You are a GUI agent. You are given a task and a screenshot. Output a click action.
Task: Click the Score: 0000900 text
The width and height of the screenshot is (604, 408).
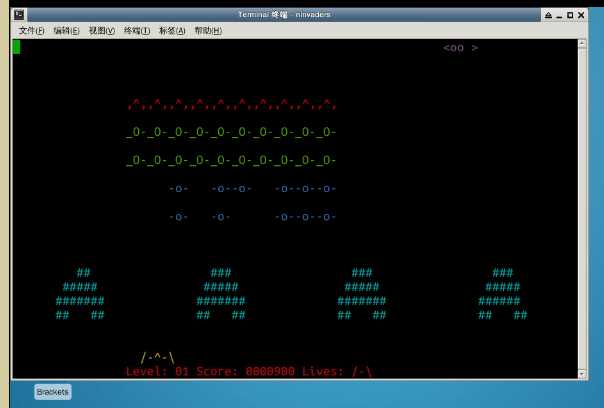[x=245, y=372]
